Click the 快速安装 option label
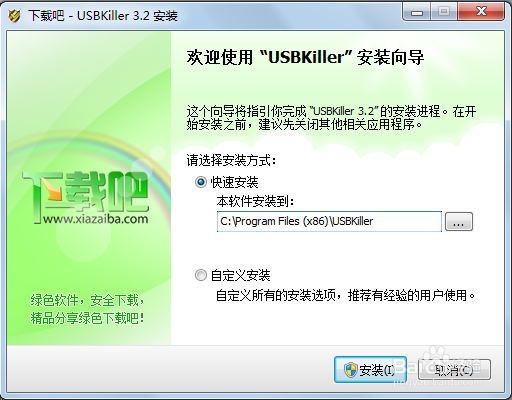Viewport: 512px width, 400px height. (x=234, y=182)
